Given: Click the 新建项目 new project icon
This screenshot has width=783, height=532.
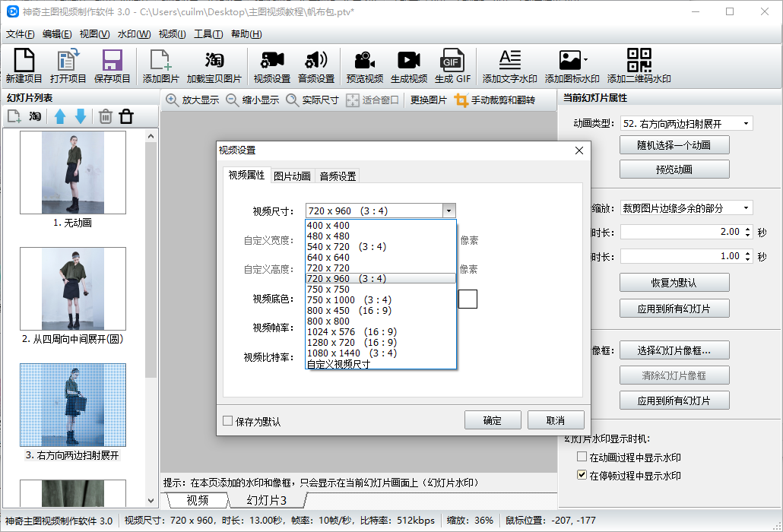Looking at the screenshot, I should click(24, 65).
